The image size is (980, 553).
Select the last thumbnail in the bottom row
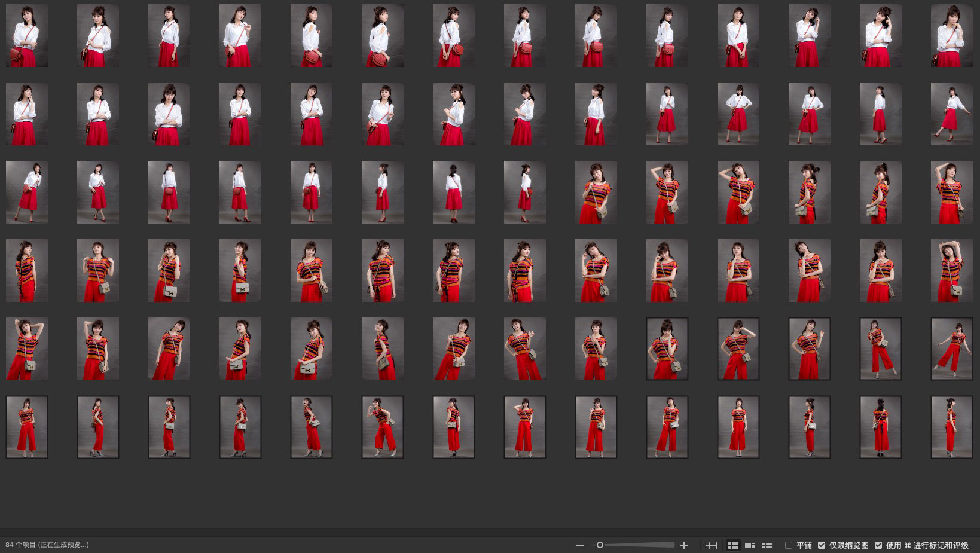951,427
